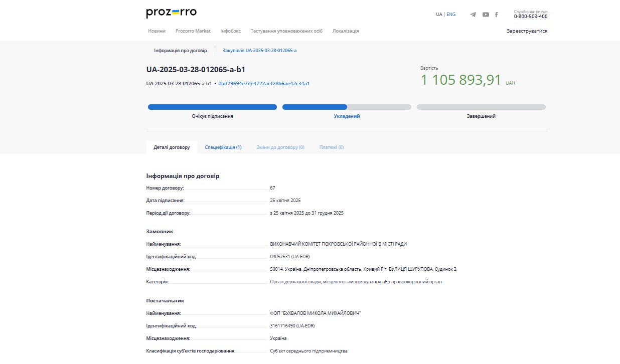
Task: Go to Інфобокс section
Action: [x=230, y=31]
